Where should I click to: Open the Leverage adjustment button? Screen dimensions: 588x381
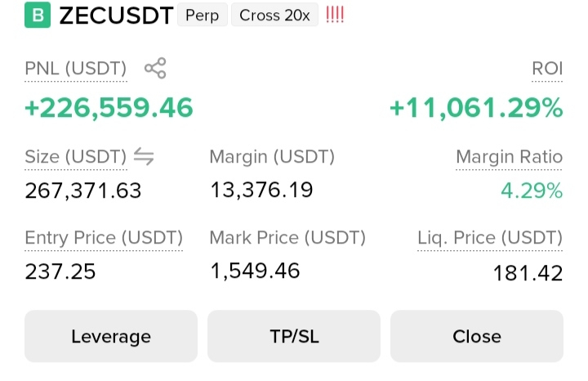(x=111, y=336)
